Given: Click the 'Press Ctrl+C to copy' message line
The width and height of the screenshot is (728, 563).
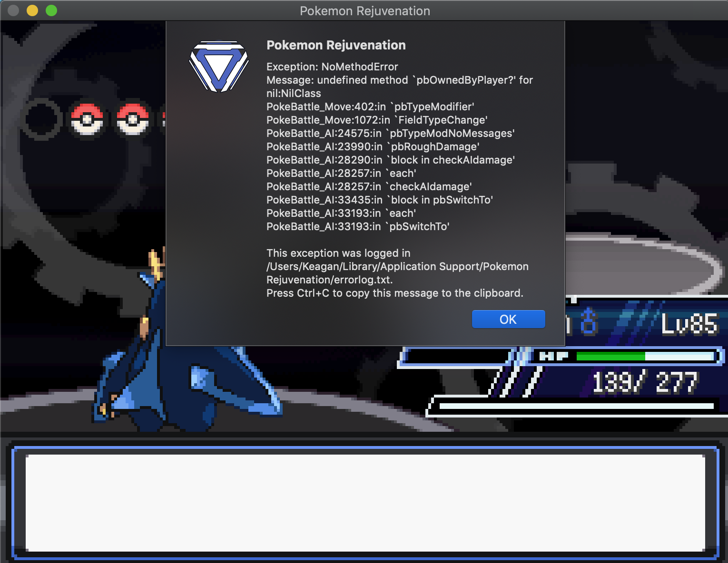Looking at the screenshot, I should [395, 293].
